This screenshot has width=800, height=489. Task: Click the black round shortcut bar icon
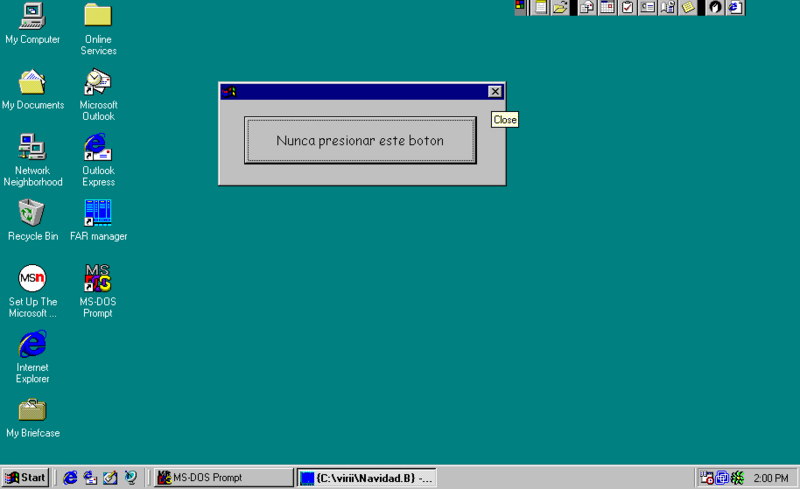[x=715, y=7]
